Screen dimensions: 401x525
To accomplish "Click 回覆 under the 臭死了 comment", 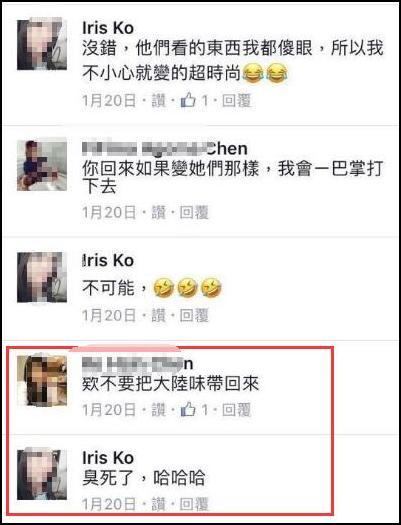I will tap(194, 504).
